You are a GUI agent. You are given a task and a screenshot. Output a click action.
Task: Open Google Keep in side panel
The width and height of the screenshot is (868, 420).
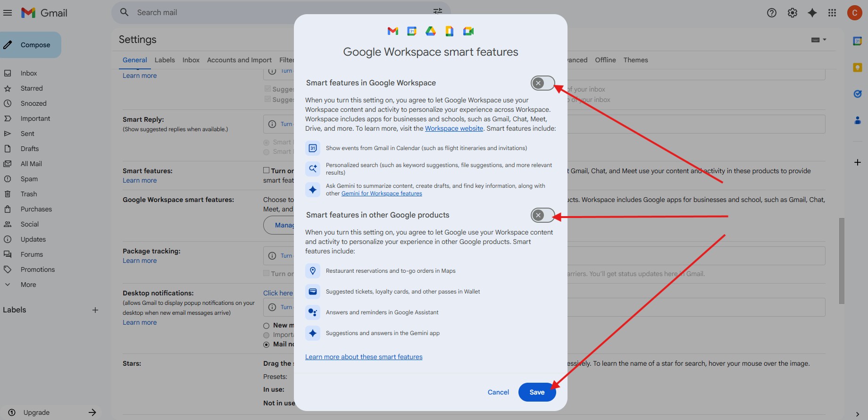point(858,67)
